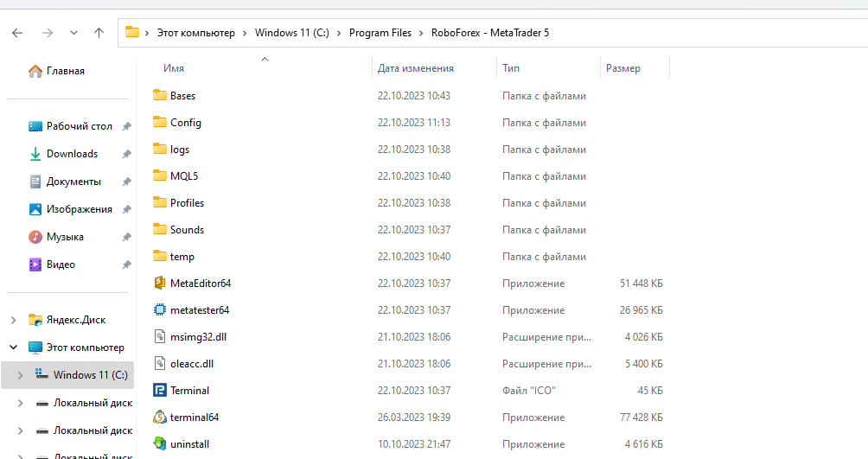Go up one folder level arrow
868x459 pixels.
tap(99, 33)
